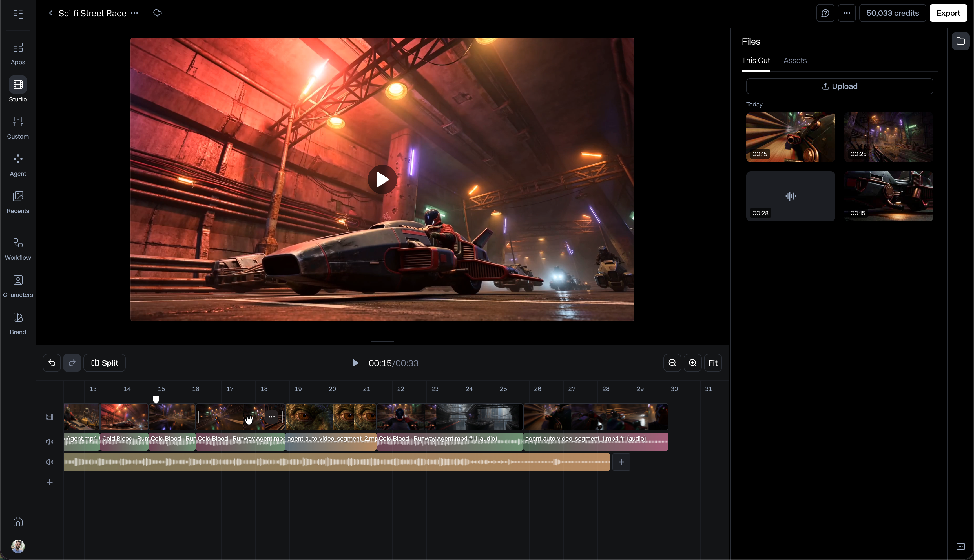Viewport: 974px width, 560px height.
Task: Select the agent-auto-video_segment_1.mp4 #1 (audio) clip
Action: pos(596,441)
